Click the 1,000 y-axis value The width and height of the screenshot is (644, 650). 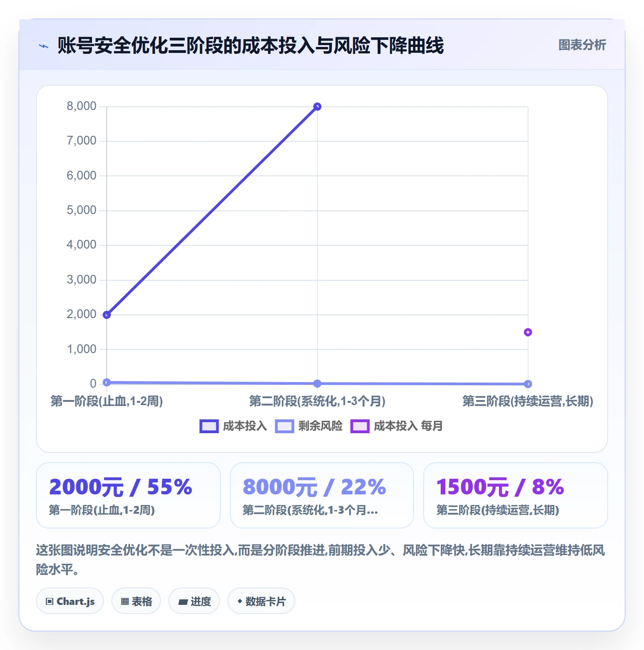81,349
